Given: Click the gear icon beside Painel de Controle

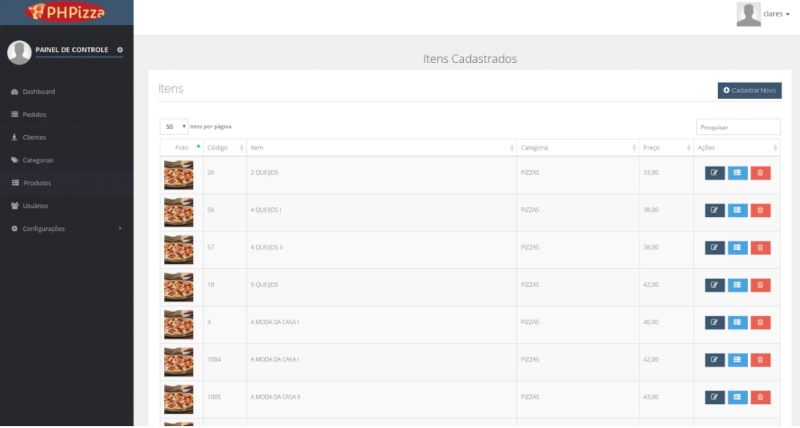Looking at the screenshot, I should pos(120,50).
